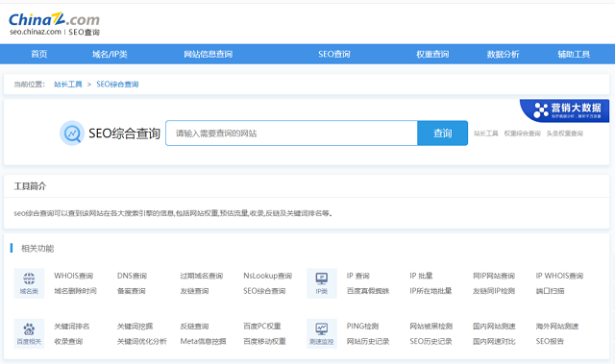Open the 域名删除时间 tool

pos(75,291)
